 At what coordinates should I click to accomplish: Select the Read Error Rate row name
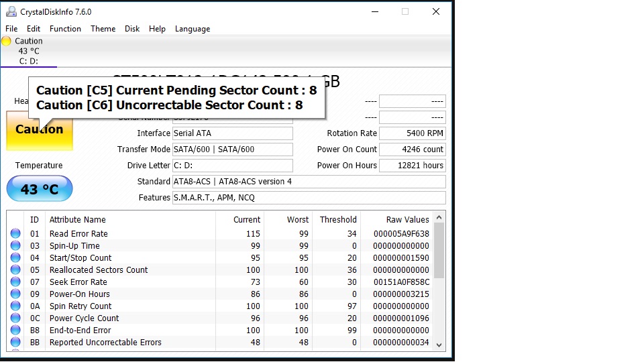pyautogui.click(x=78, y=233)
